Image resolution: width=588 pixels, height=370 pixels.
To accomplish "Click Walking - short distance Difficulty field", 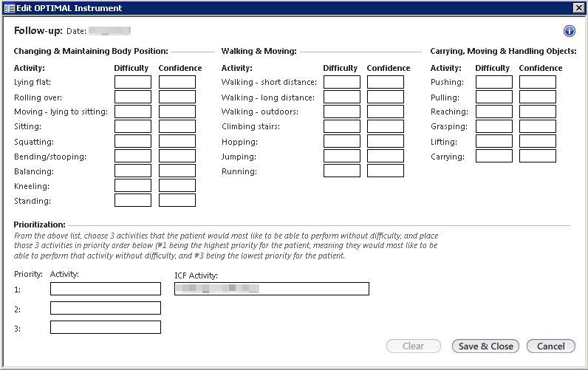I will point(342,82).
